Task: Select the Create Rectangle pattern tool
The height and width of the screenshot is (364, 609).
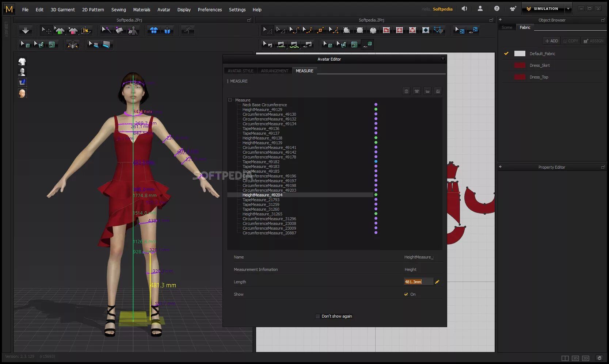Action: pyautogui.click(x=360, y=30)
